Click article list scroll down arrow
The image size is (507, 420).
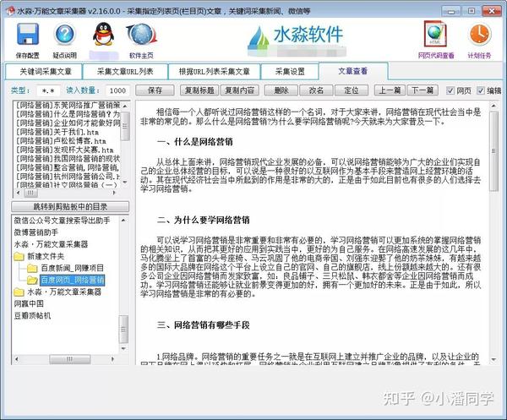click(125, 182)
